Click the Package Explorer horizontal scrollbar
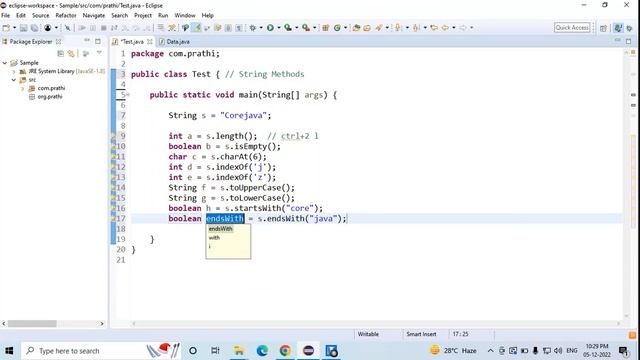This screenshot has height=360, width=640. point(32,324)
